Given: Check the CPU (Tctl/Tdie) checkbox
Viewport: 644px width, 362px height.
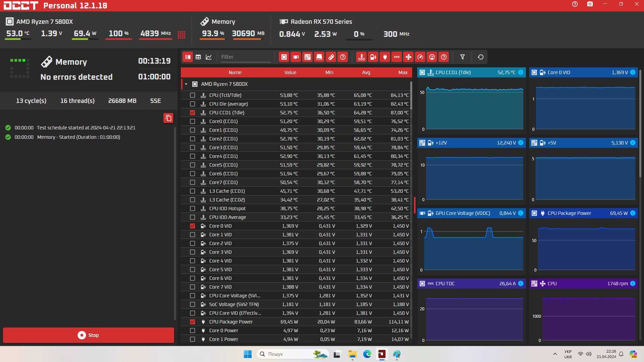Looking at the screenshot, I should click(193, 95).
